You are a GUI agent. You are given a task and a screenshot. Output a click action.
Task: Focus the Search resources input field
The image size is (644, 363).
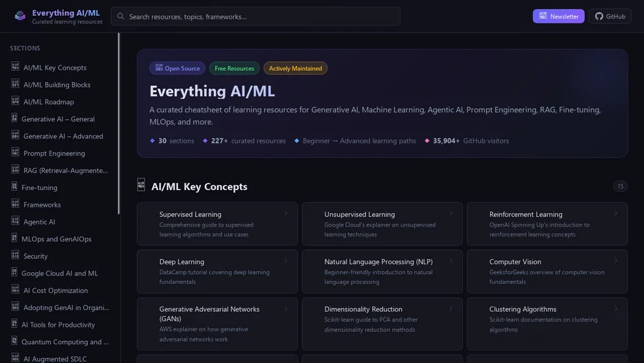[255, 17]
